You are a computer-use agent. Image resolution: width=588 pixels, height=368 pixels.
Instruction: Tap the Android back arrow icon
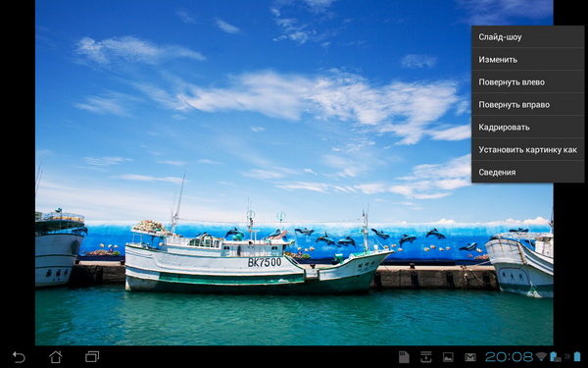point(19,357)
